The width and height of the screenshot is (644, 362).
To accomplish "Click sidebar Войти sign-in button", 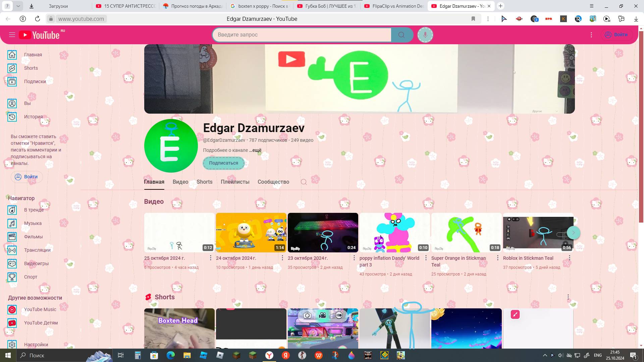I will [26, 177].
